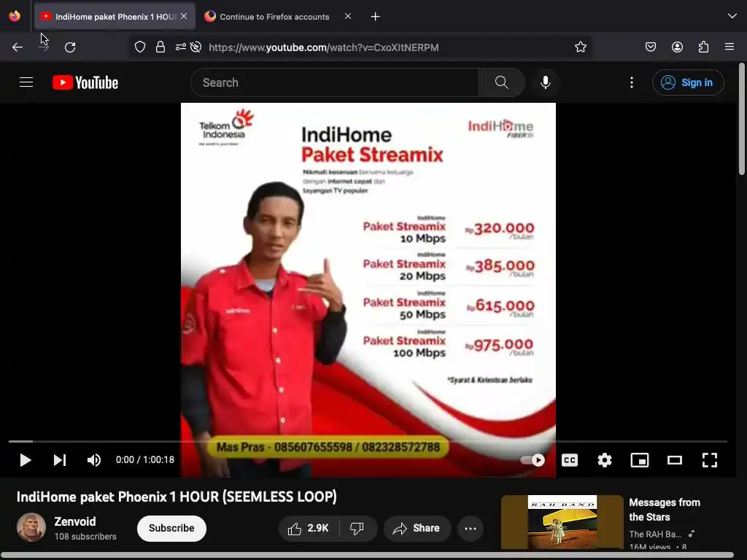Share this video
Image resolution: width=747 pixels, height=560 pixels.
click(417, 528)
